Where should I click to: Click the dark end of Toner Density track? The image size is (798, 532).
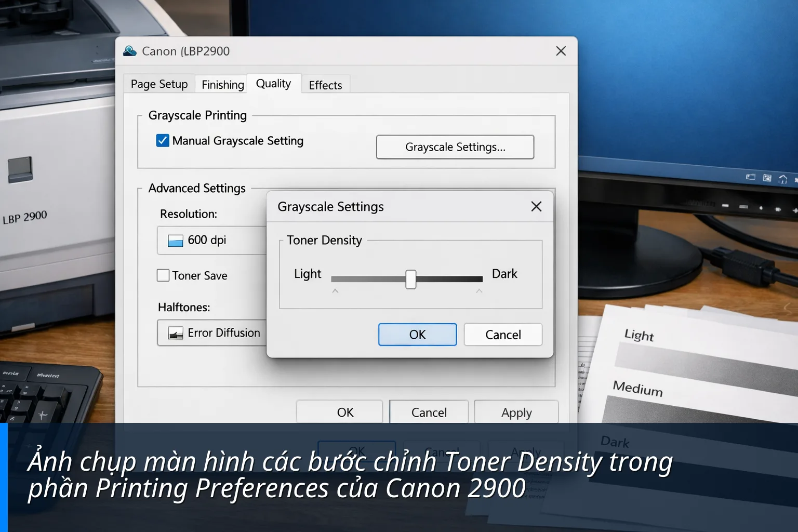479,279
